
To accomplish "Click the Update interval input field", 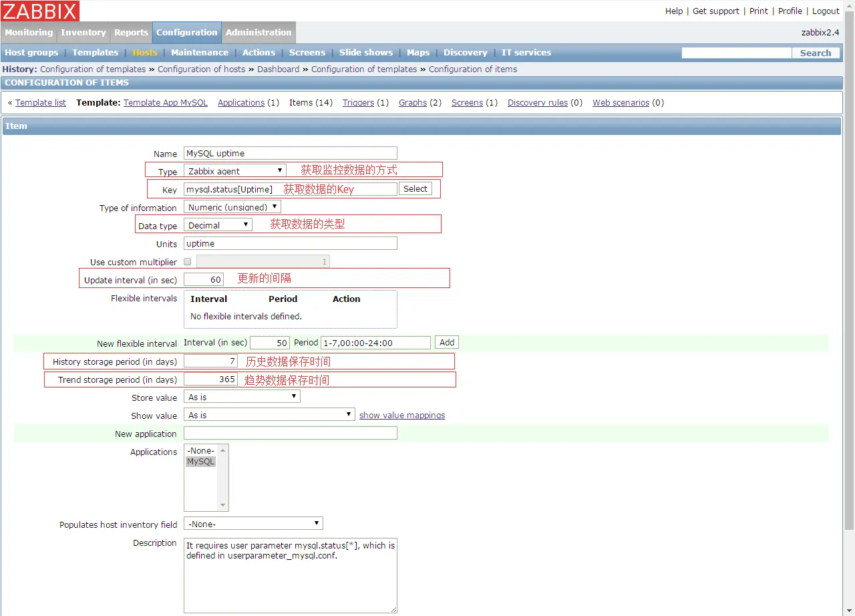I will point(204,279).
